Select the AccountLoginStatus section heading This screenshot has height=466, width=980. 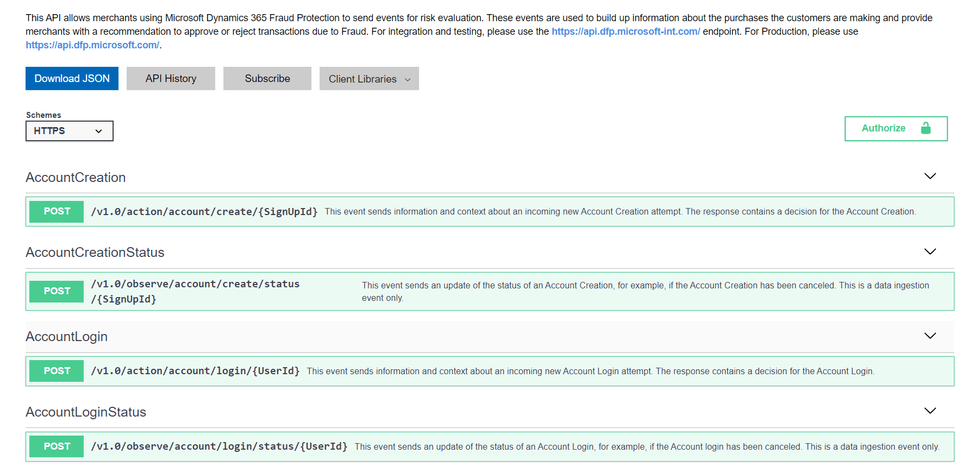click(86, 412)
